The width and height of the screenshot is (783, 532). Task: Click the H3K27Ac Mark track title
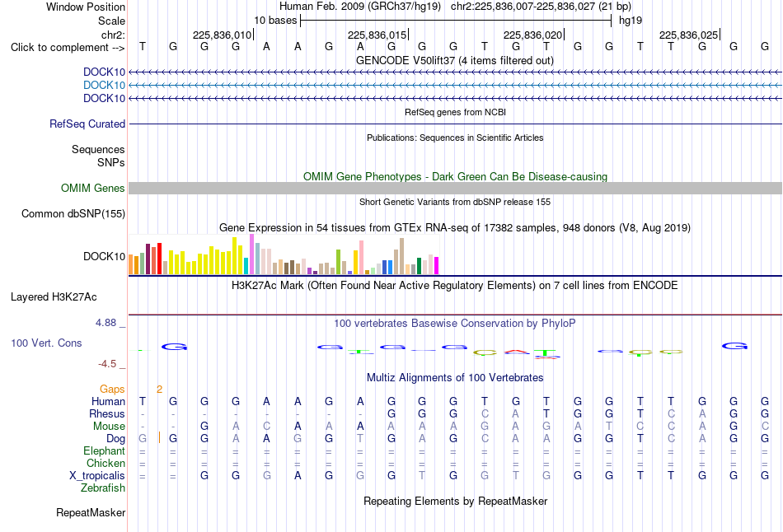coord(455,286)
